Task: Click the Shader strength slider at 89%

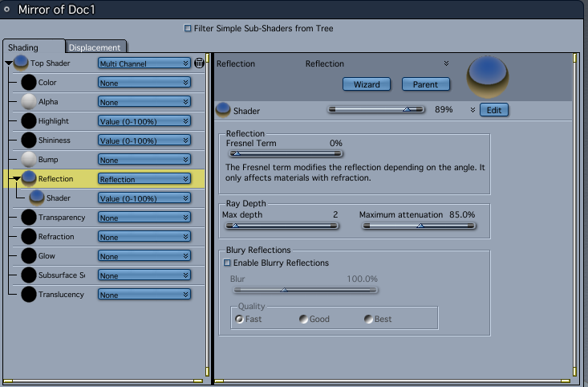Action: [x=376, y=110]
